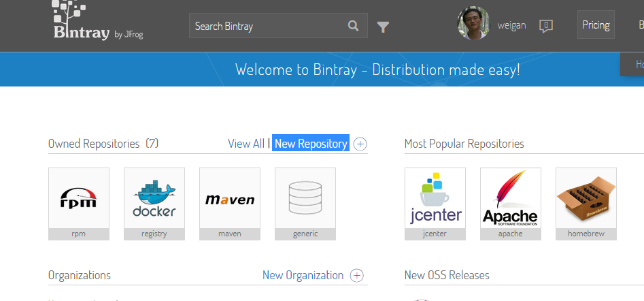Viewport: 644px width, 301px height.
Task: Click the search magnifier icon
Action: 353,26
